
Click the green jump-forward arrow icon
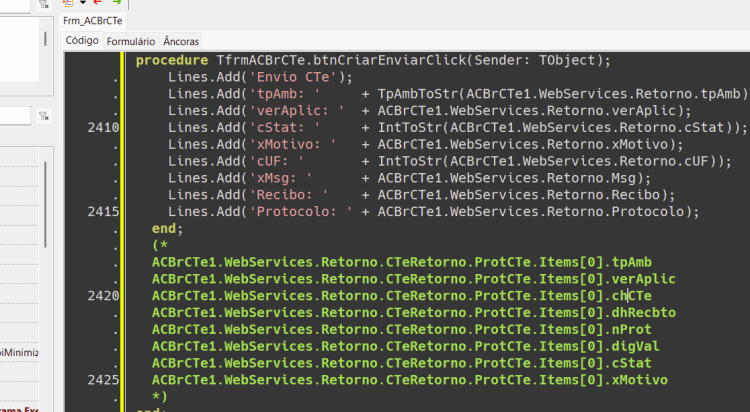(x=116, y=2)
